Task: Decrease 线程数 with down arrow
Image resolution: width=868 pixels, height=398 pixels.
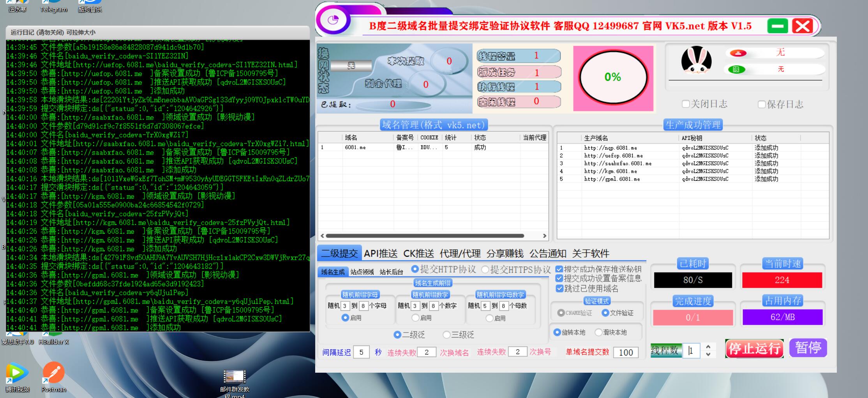Action: click(708, 354)
